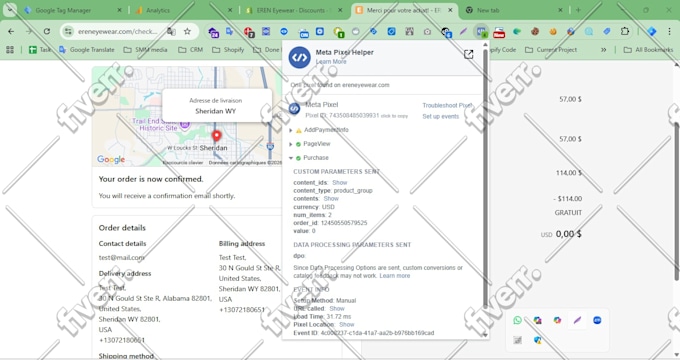Click the blue eye extension icon
680x360 pixels.
click(284, 32)
